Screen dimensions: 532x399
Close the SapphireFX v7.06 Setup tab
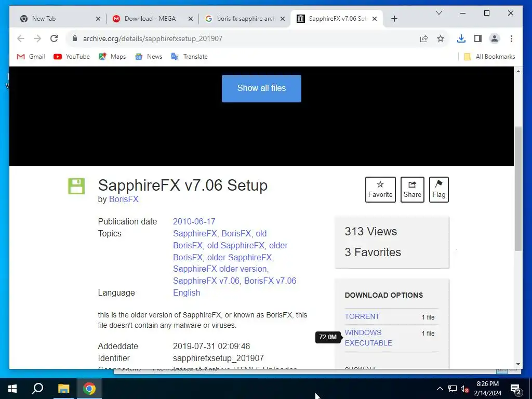pyautogui.click(x=375, y=19)
